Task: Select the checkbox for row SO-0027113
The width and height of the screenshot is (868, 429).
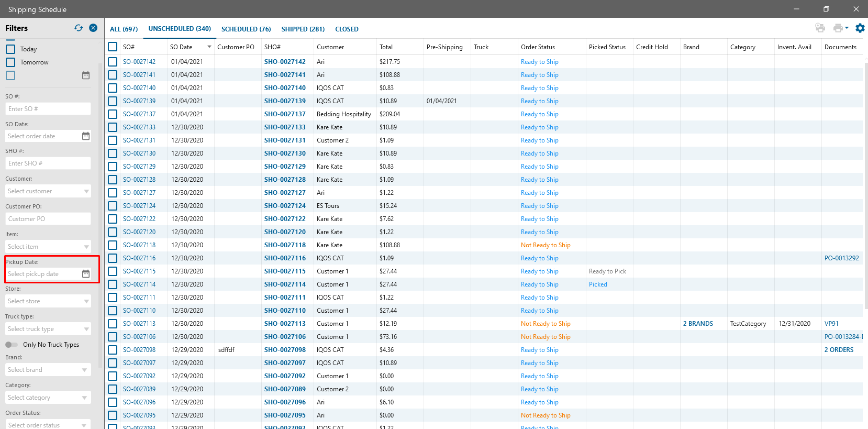Action: point(113,324)
